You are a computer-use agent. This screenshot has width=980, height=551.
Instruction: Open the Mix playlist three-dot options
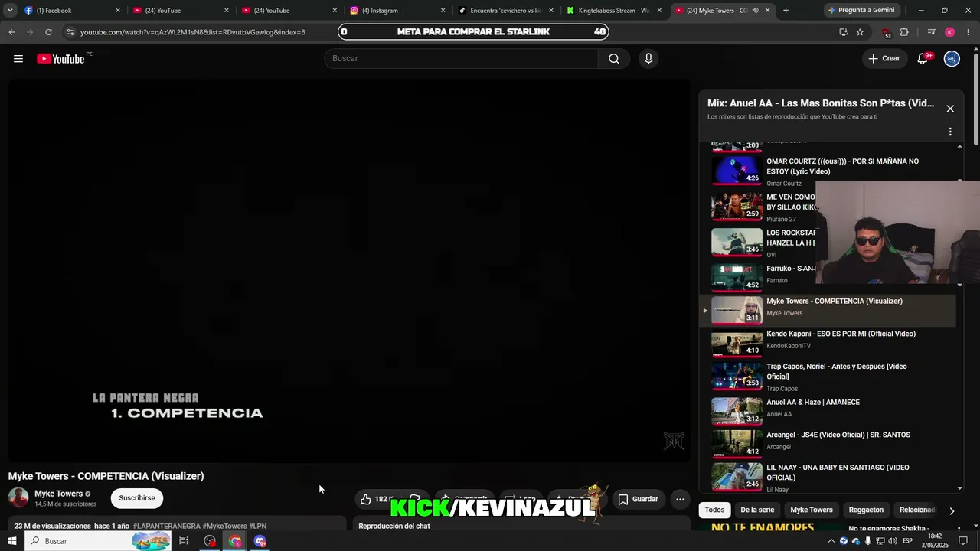pyautogui.click(x=950, y=132)
